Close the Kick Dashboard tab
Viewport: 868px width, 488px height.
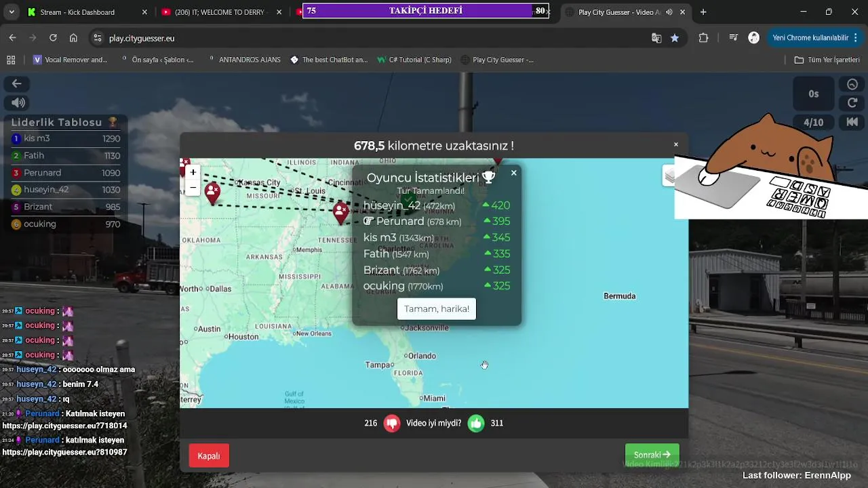(144, 12)
